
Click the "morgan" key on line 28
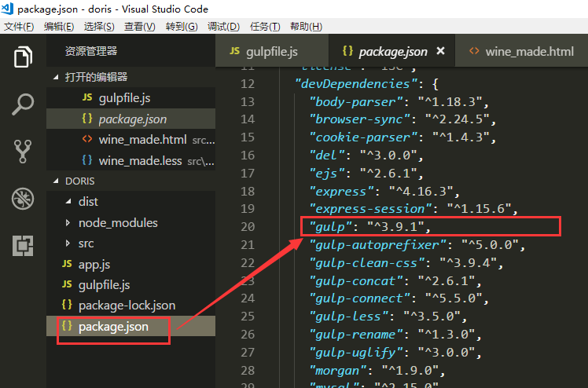click(338, 371)
